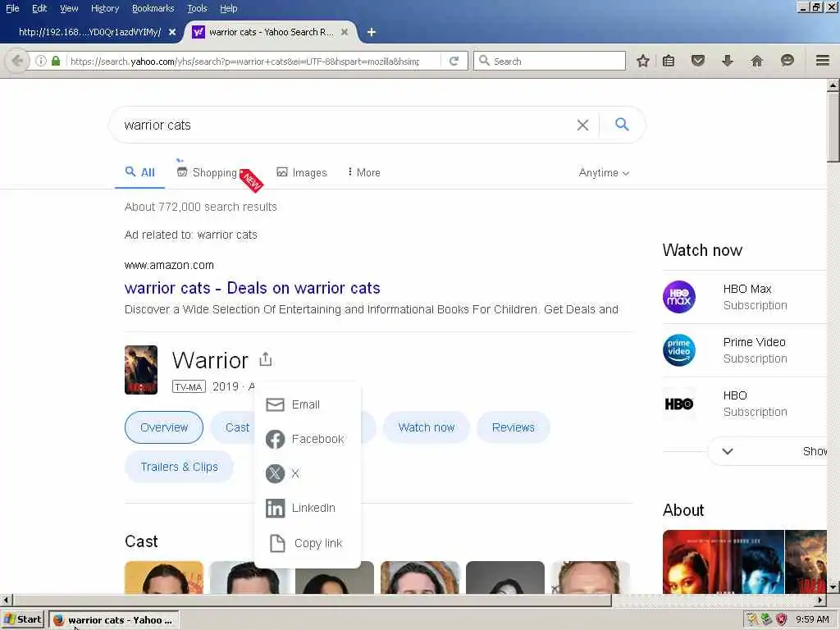Viewport: 840px width, 630px height.
Task: Click share icon next to Warrior title
Action: coord(265,359)
